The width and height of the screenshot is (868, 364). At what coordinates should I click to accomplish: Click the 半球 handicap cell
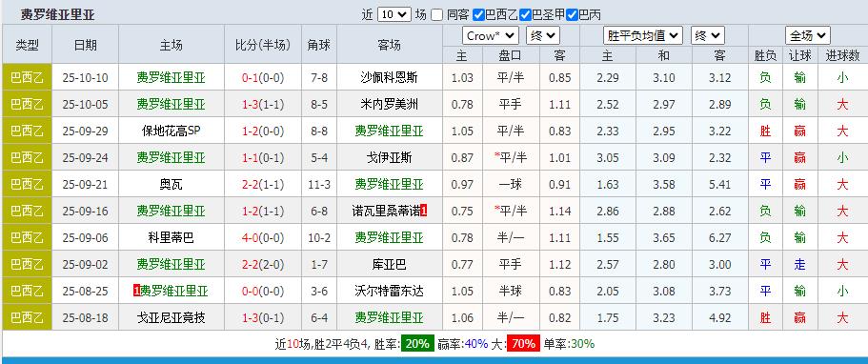(511, 291)
